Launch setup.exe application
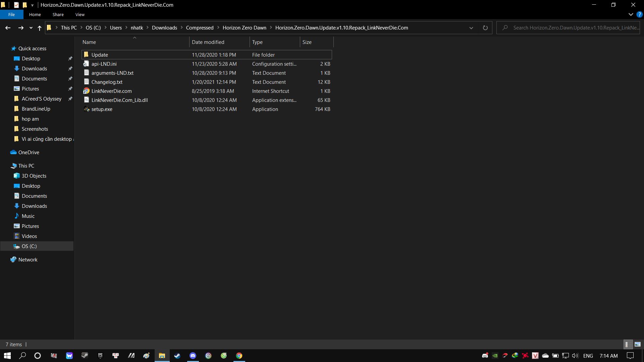The height and width of the screenshot is (362, 644). point(101,109)
